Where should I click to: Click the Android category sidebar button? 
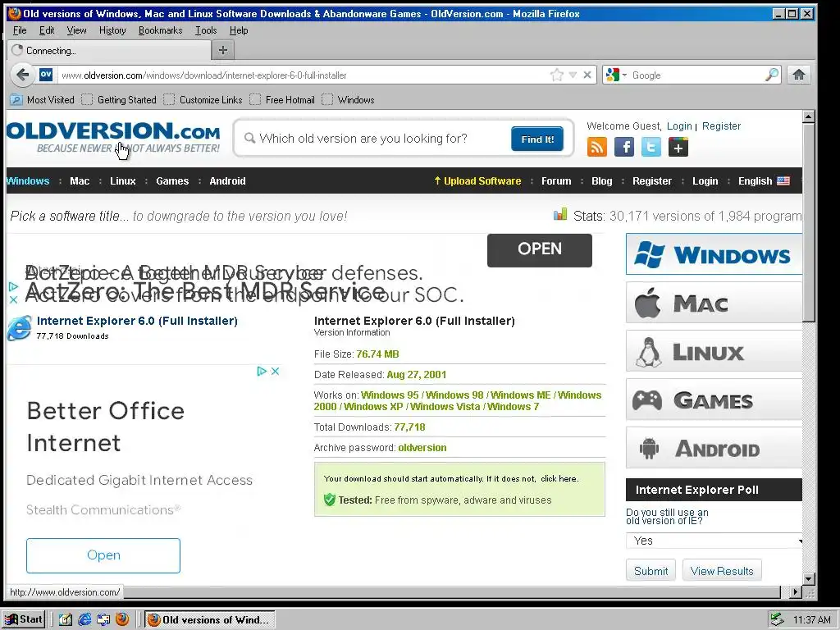coord(714,447)
